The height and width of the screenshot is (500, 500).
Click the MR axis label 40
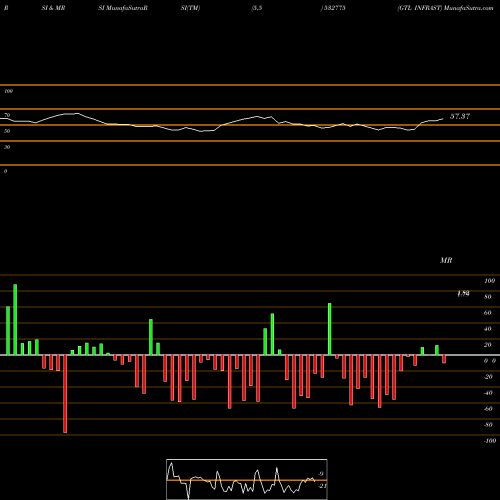click(488, 329)
